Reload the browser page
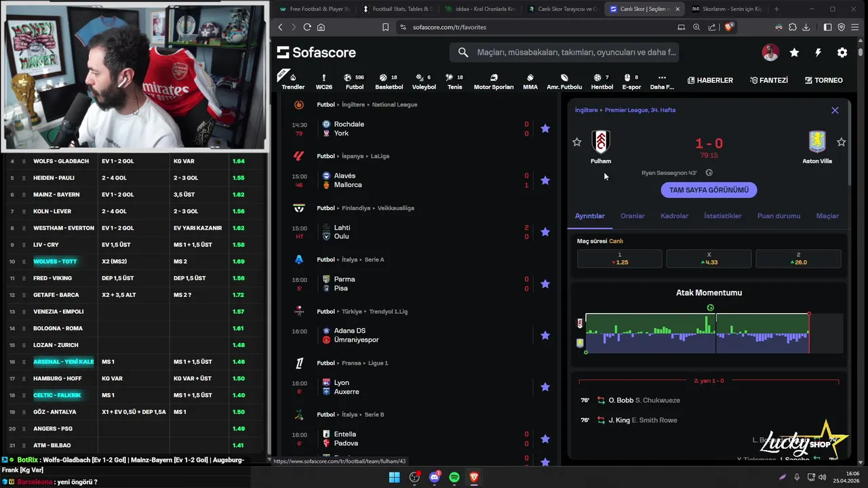Image resolution: width=868 pixels, height=488 pixels. [307, 27]
